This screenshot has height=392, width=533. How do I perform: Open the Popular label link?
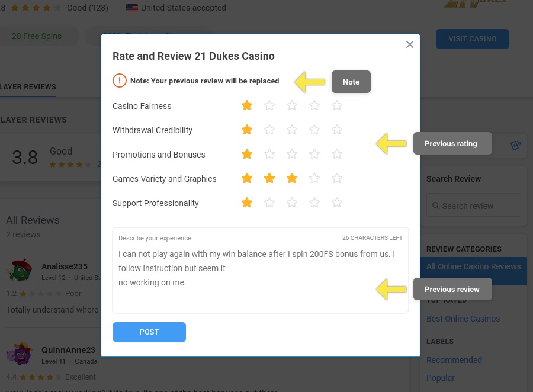click(441, 378)
